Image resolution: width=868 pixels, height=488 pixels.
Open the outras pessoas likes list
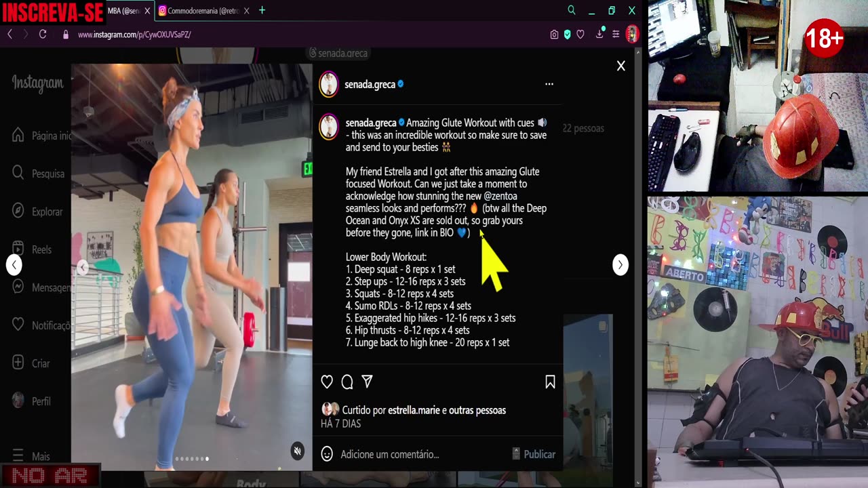click(x=477, y=410)
